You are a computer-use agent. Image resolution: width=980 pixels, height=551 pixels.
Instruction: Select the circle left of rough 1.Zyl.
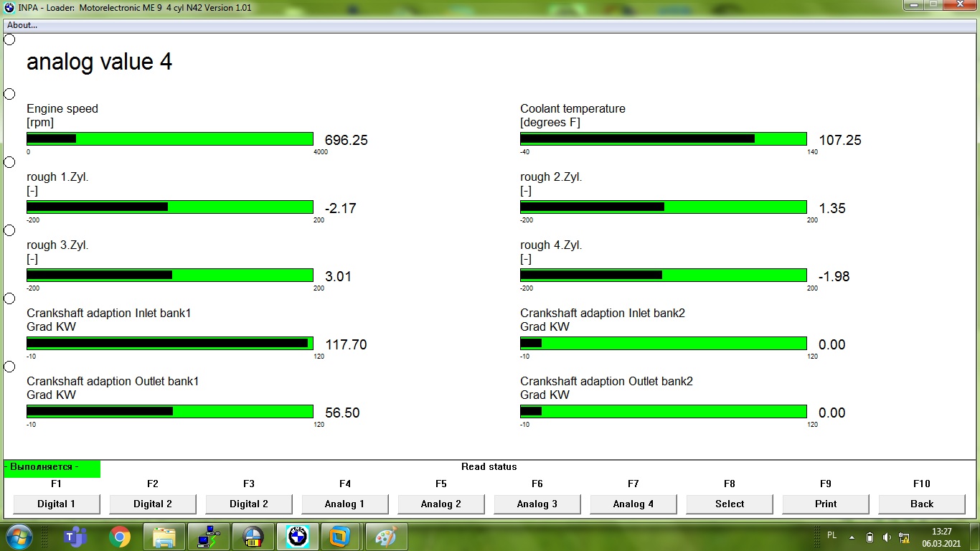[9, 162]
